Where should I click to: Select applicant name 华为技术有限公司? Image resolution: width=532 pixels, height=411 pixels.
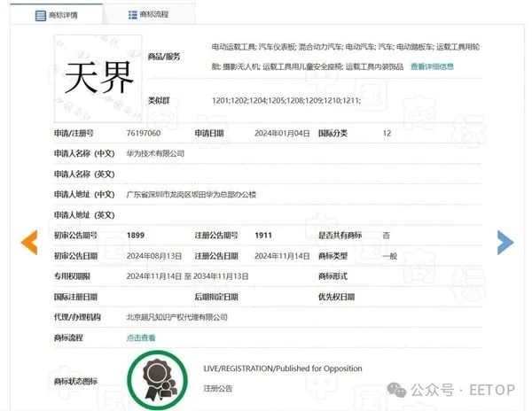[x=155, y=153]
